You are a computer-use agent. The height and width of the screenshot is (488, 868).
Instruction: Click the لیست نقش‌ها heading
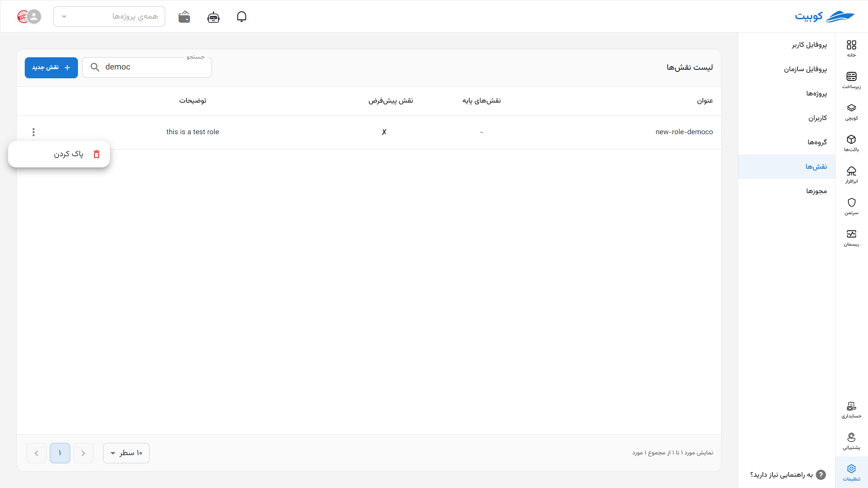click(690, 67)
